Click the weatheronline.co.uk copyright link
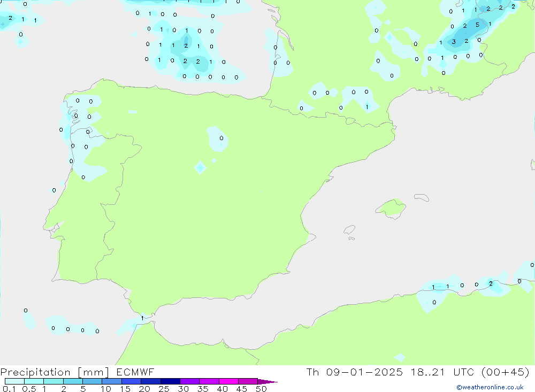This screenshot has width=535, height=392. 490,387
